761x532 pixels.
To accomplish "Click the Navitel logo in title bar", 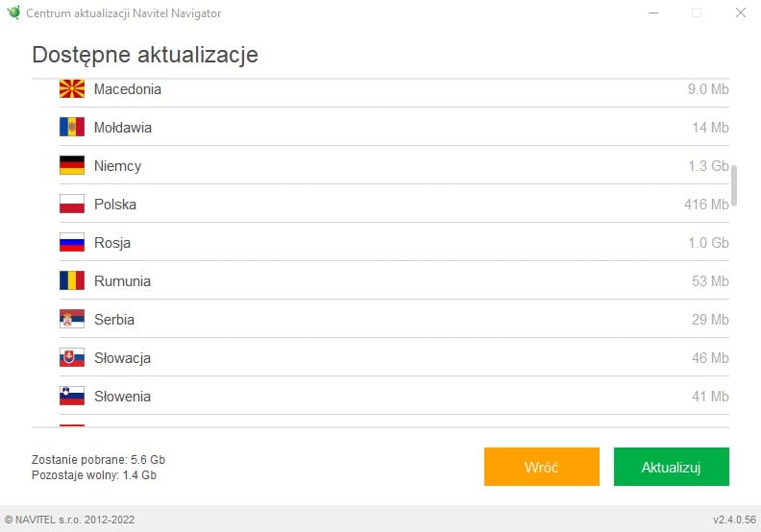I will click(13, 12).
